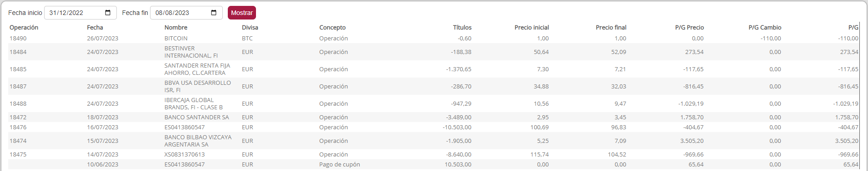Select the Fecha column header
This screenshot has height=171, width=868.
[95, 28]
